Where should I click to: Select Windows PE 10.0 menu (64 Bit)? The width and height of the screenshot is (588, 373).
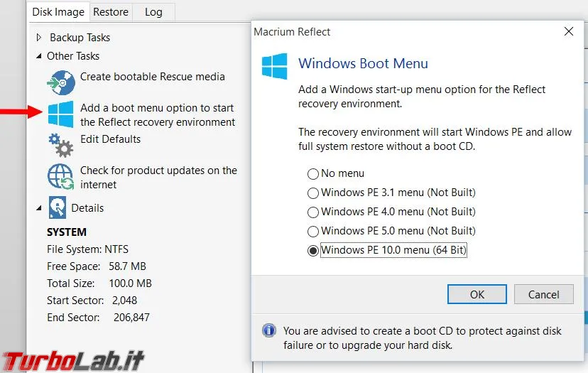pyautogui.click(x=313, y=250)
